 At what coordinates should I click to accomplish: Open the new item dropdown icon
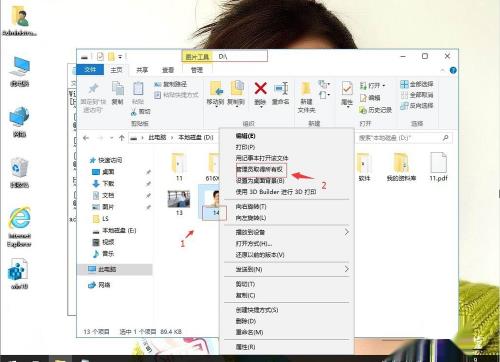[324, 84]
